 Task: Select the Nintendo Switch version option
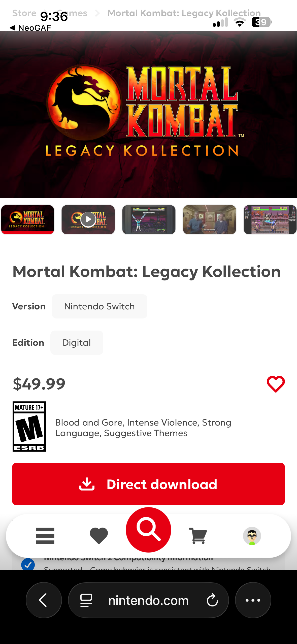click(x=100, y=306)
